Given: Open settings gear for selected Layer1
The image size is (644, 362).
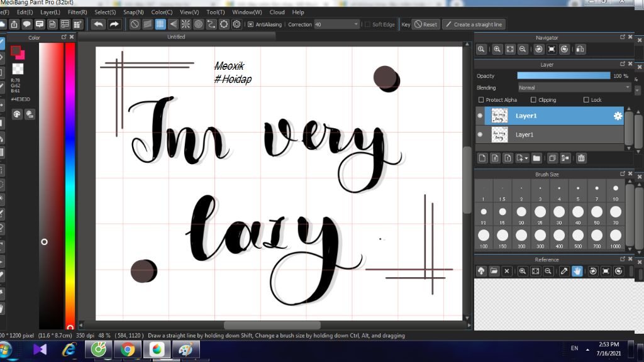Looking at the screenshot, I should pos(618,116).
